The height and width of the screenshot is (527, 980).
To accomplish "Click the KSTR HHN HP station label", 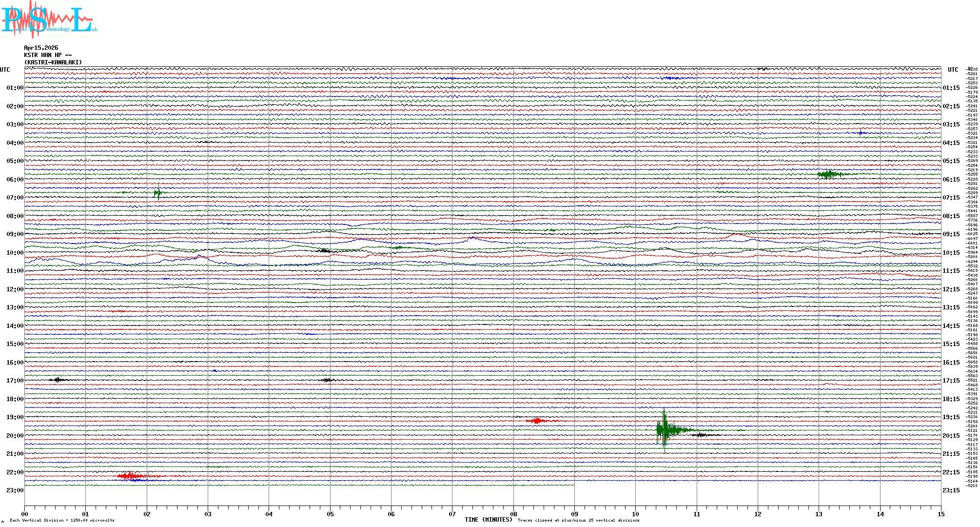I will click(47, 55).
